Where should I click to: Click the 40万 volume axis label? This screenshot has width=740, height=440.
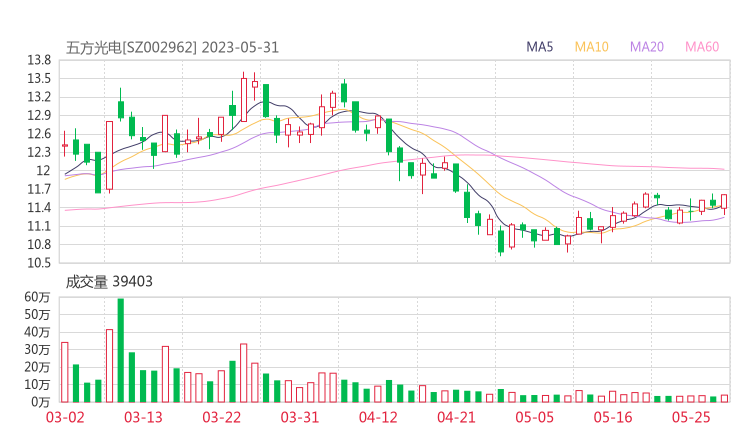click(x=37, y=332)
